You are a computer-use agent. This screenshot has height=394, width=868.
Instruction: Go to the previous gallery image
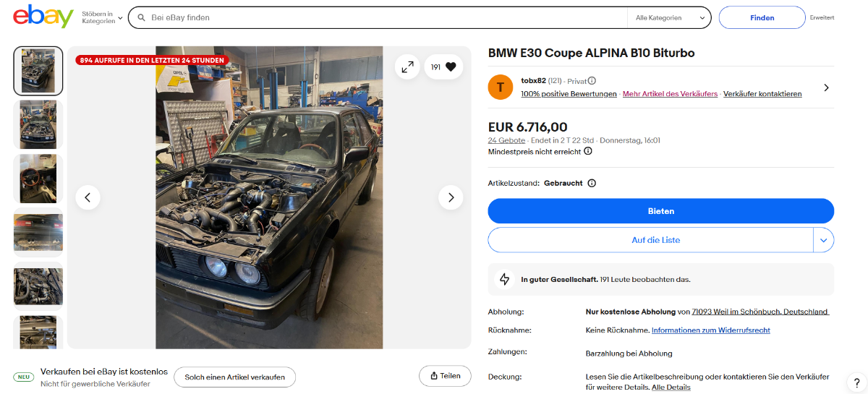pos(88,197)
